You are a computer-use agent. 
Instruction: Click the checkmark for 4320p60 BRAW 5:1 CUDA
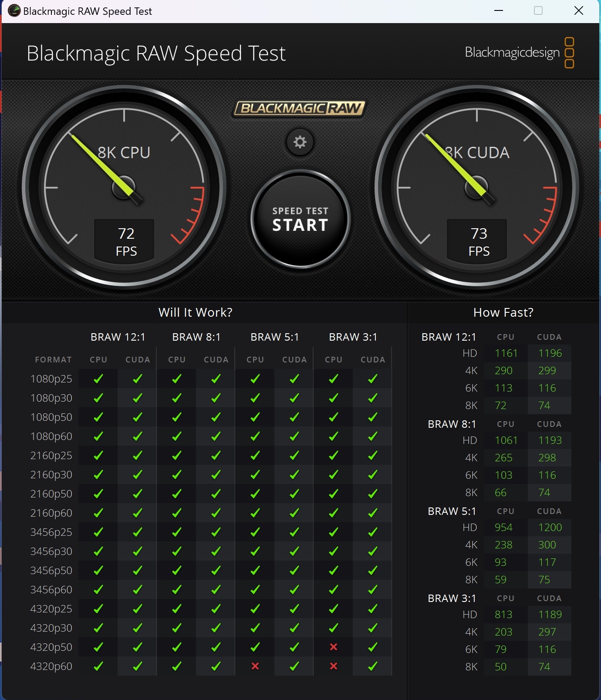tap(294, 666)
